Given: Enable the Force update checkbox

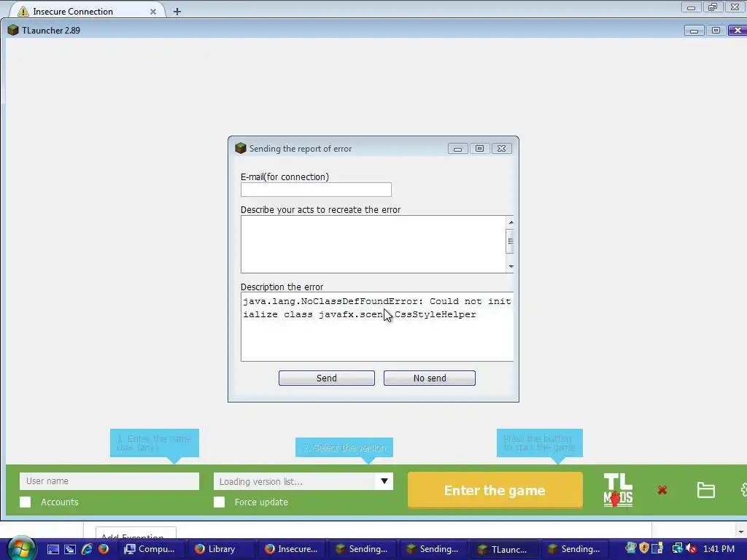Looking at the screenshot, I should 219,502.
